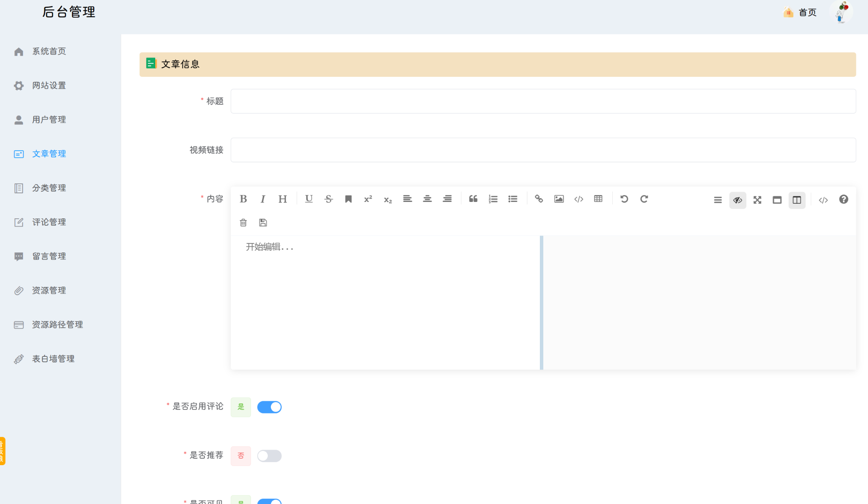The image size is (868, 504).
Task: Apply underline formatting
Action: 309,199
